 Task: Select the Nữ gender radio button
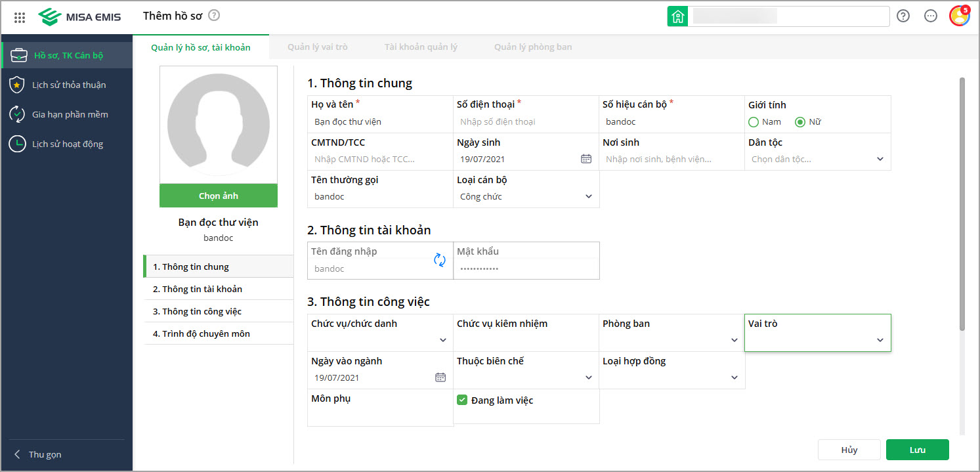[x=800, y=122]
